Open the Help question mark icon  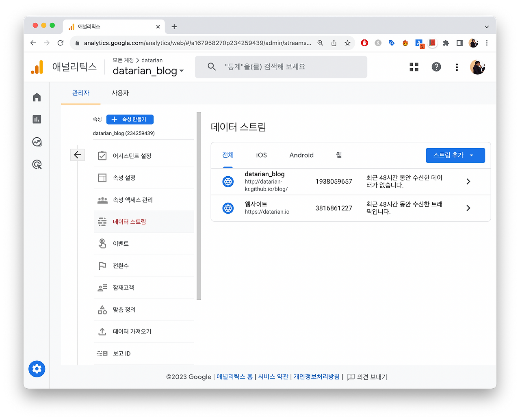[x=436, y=67]
